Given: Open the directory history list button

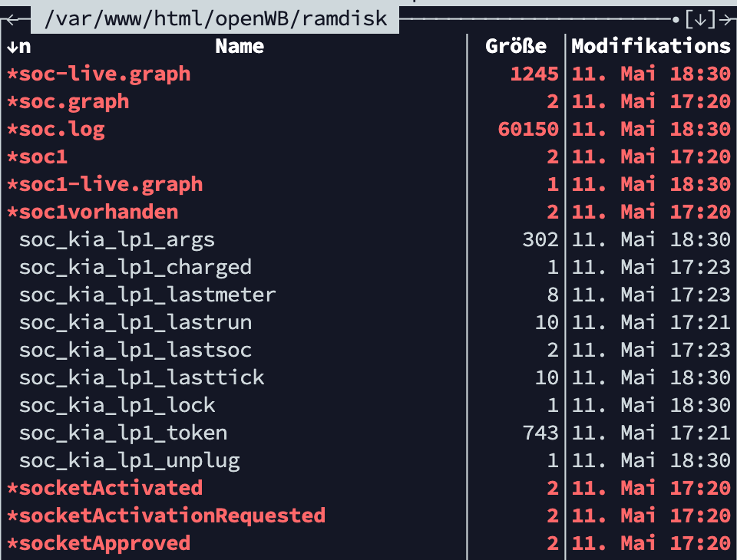Looking at the screenshot, I should [700, 18].
